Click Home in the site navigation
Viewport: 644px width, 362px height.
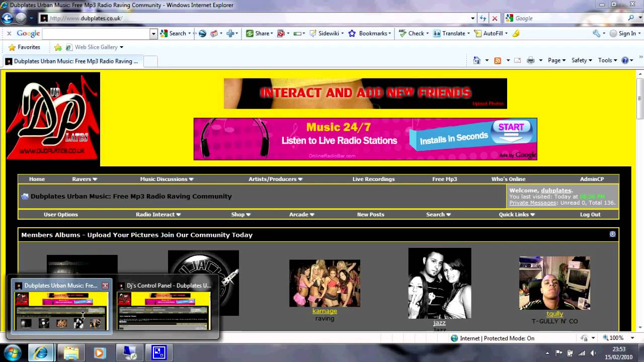[x=37, y=179]
